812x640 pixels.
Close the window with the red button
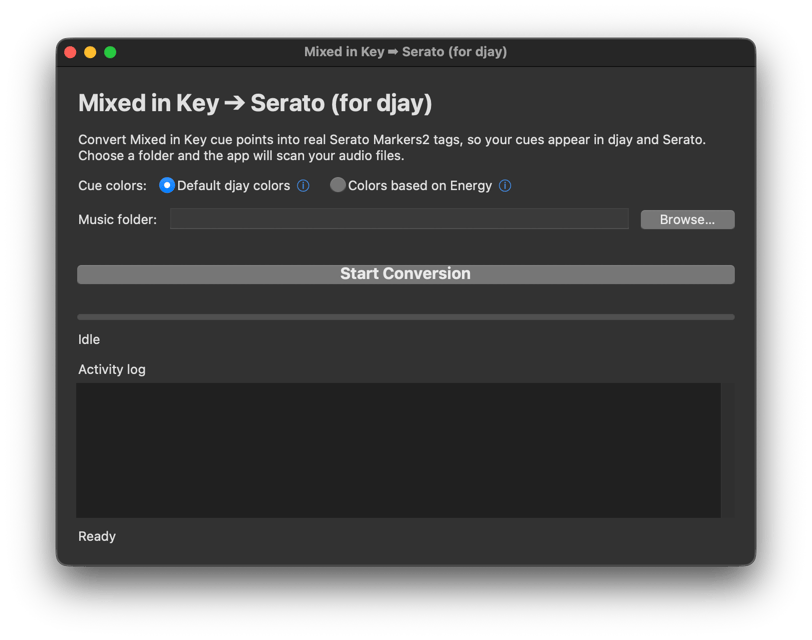[70, 52]
